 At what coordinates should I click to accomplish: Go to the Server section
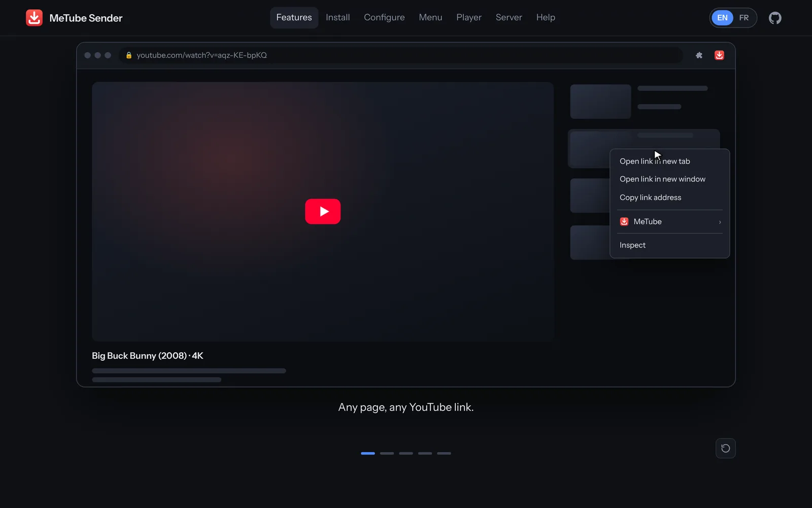click(x=509, y=18)
